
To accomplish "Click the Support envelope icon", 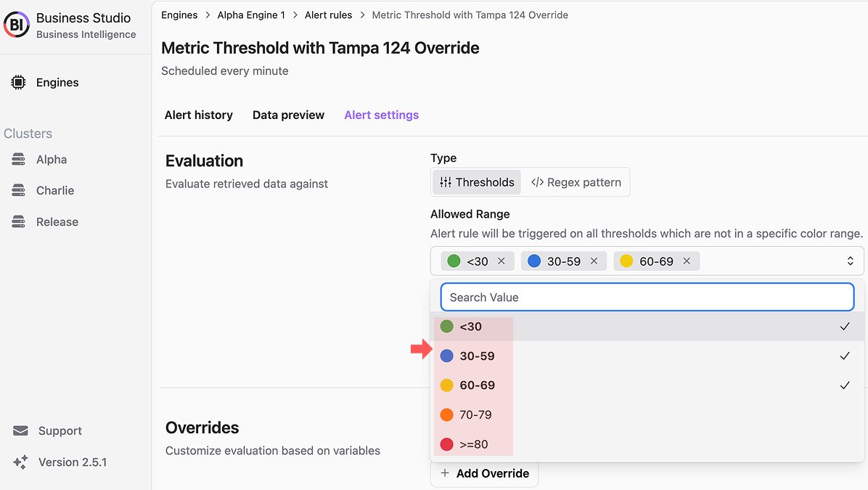I will coord(20,430).
